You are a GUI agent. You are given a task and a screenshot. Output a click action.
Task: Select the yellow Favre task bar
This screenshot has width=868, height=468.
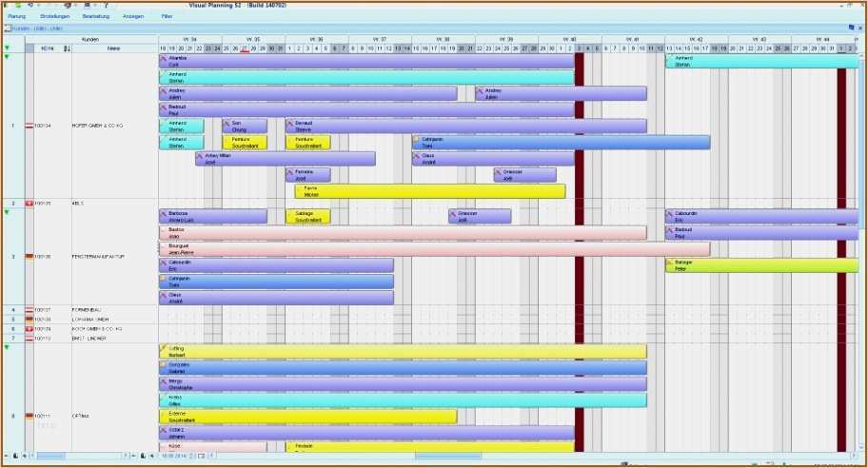[x=430, y=191]
